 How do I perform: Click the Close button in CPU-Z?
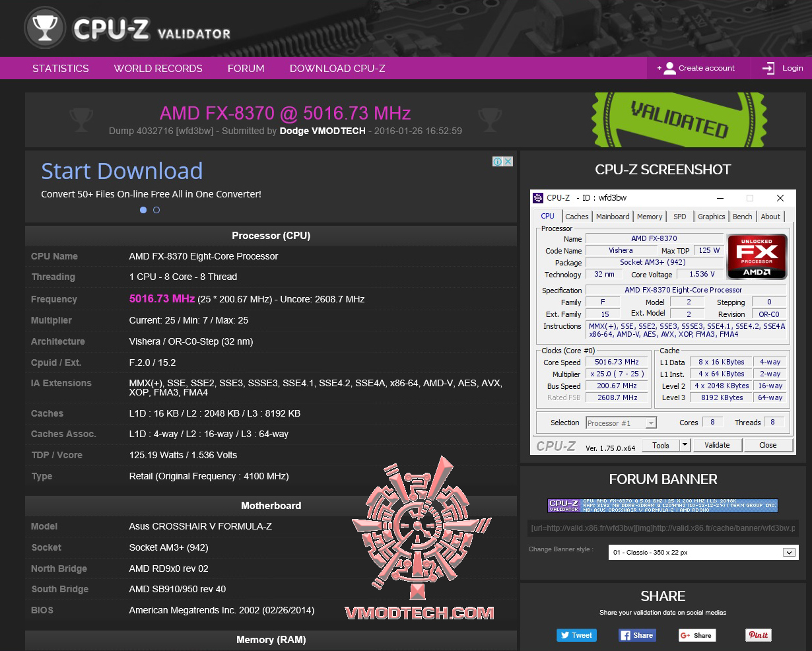click(x=768, y=445)
